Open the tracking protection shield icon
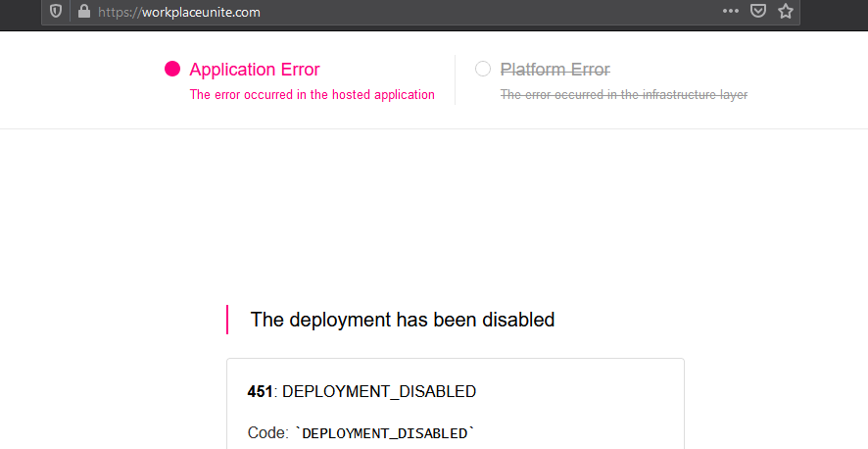The height and width of the screenshot is (449, 868). [56, 11]
